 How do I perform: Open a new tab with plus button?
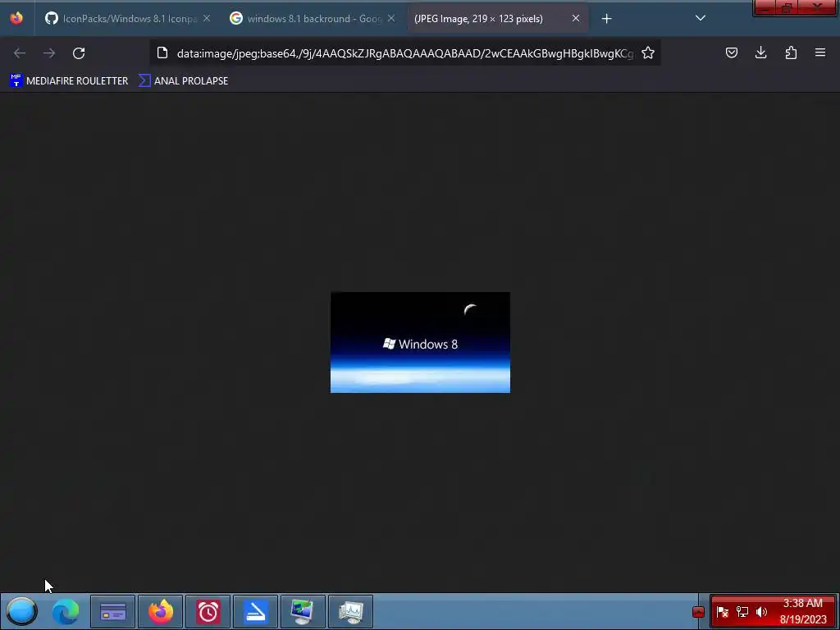click(x=606, y=19)
